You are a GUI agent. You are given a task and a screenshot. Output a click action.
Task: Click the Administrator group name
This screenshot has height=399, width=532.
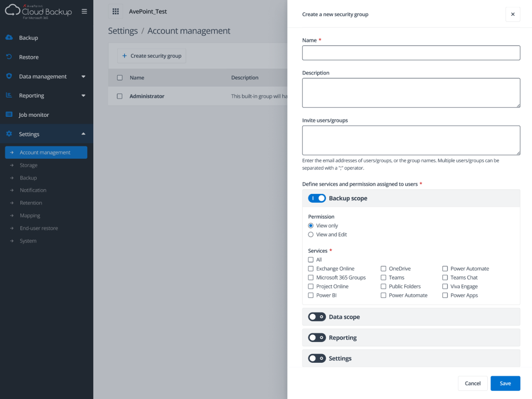point(147,96)
